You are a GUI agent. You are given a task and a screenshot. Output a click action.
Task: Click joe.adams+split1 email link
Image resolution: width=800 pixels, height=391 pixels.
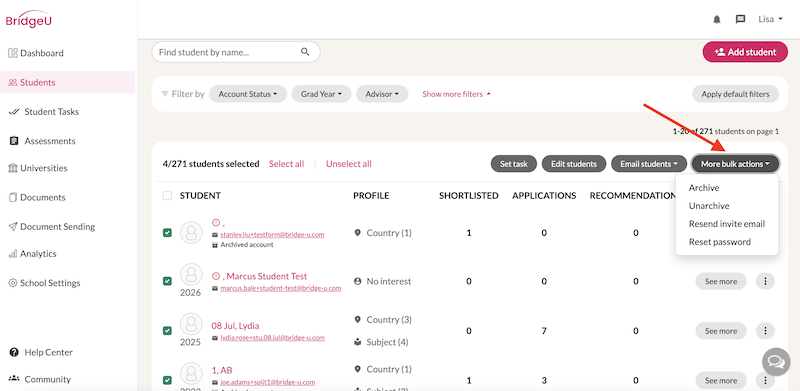(x=268, y=382)
